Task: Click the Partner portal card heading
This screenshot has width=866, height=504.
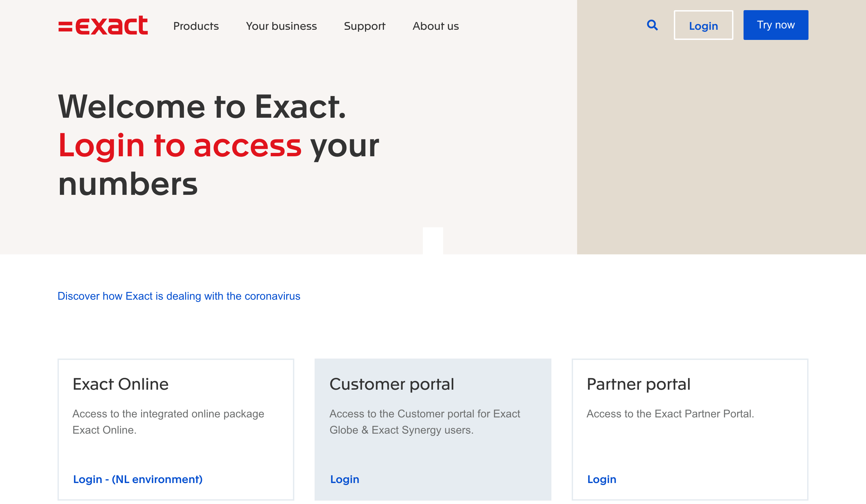Action: [638, 384]
